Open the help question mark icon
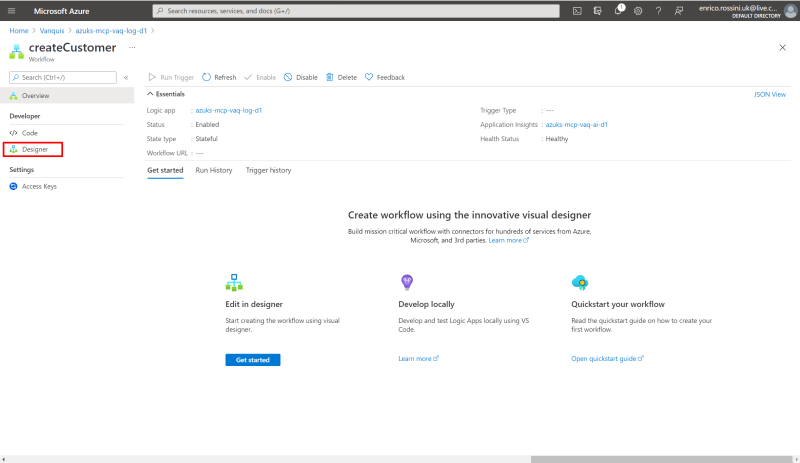Image resolution: width=800 pixels, height=463 pixels. click(658, 11)
